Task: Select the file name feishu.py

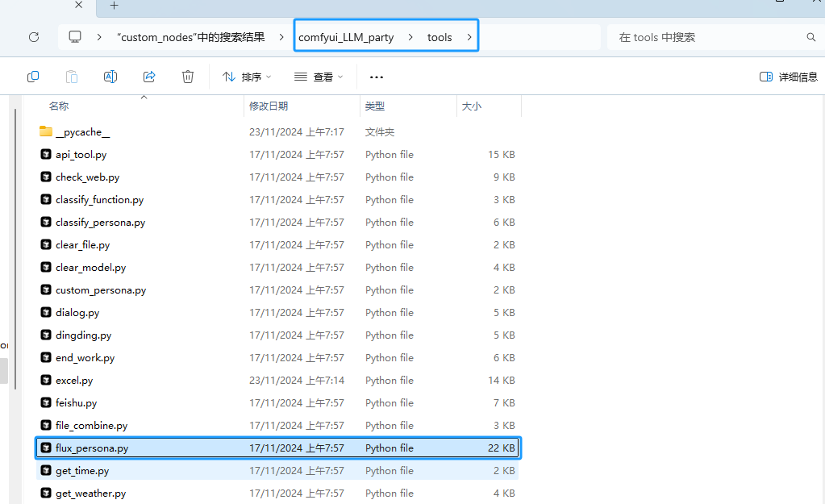Action: point(77,403)
